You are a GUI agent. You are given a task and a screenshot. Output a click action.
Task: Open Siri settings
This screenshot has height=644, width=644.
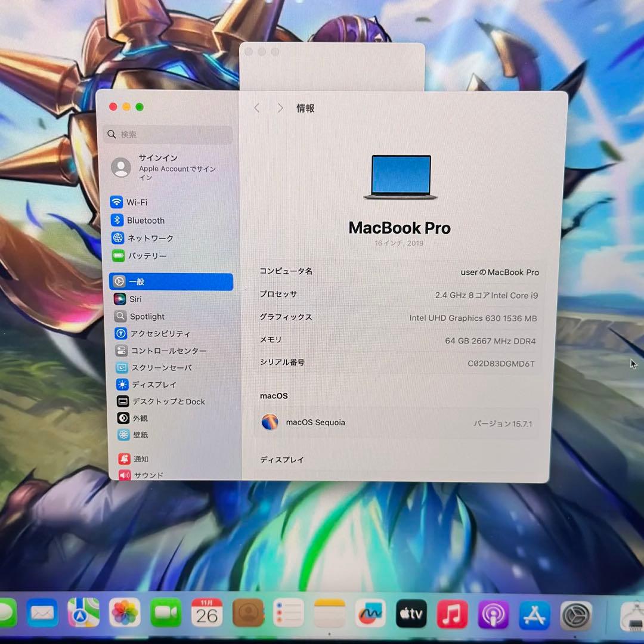(x=136, y=299)
